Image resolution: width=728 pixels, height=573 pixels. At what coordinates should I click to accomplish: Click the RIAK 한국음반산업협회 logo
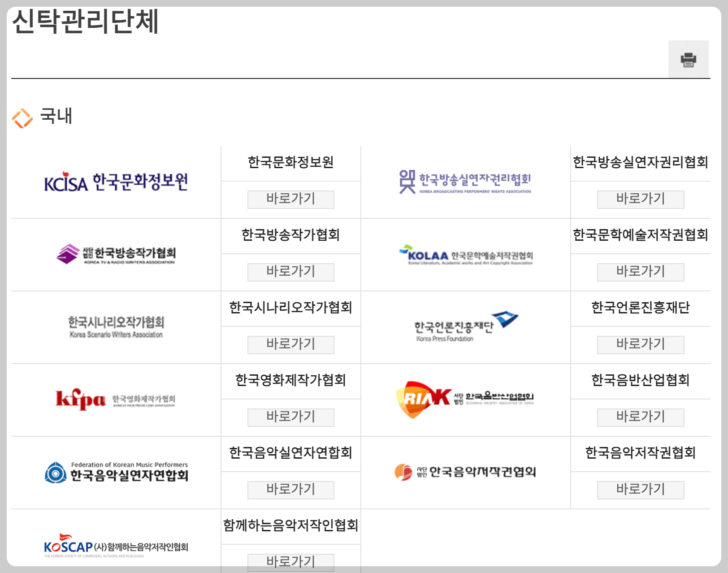click(465, 399)
